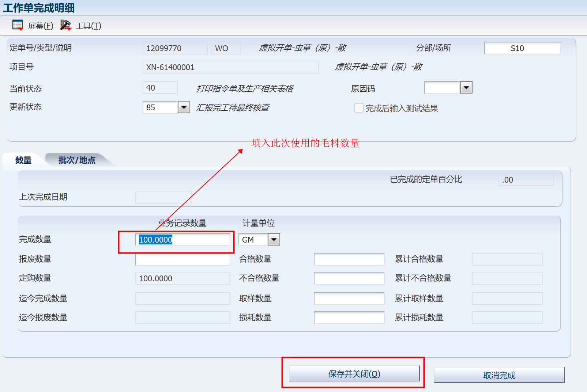Viewport: 587px width, 392px height.
Task: Click the 屏幕(F) screen icon
Action: 18,25
